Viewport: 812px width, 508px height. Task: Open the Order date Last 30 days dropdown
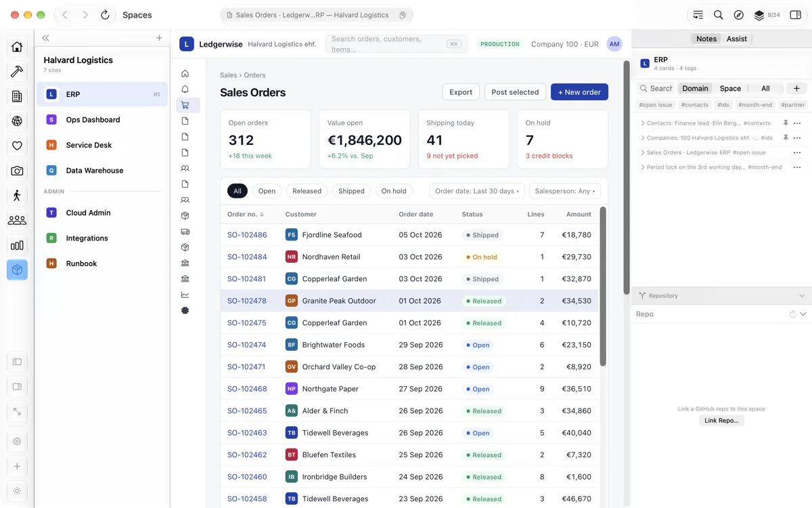(477, 191)
